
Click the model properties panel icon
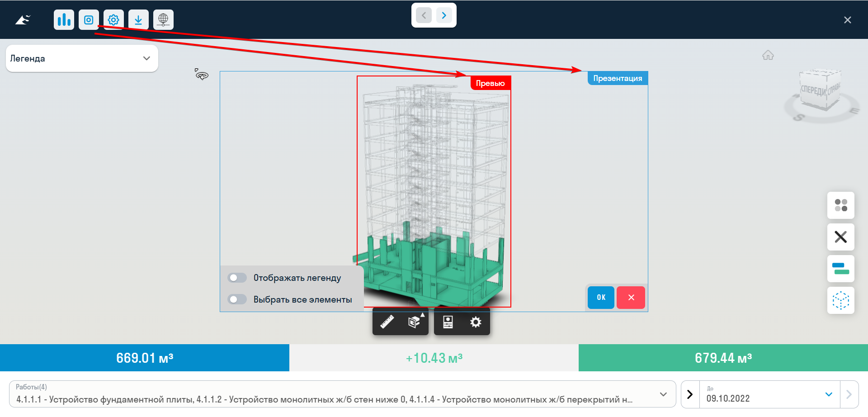coord(448,322)
